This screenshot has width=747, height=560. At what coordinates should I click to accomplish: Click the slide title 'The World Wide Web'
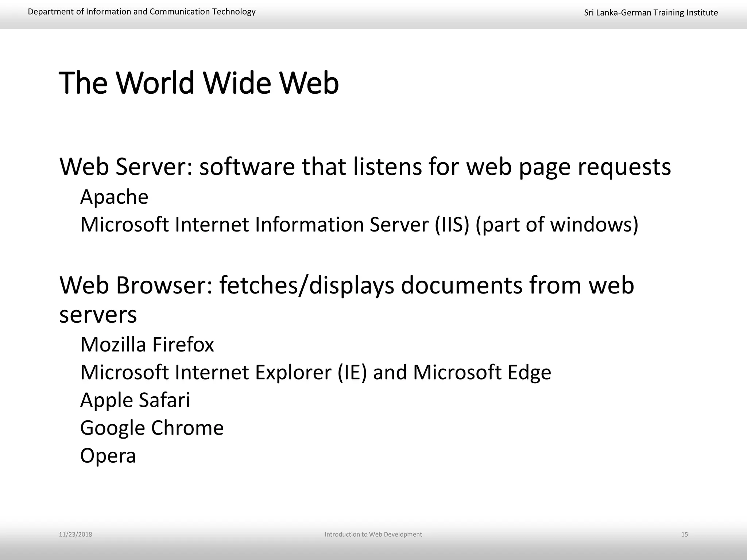pos(199,83)
